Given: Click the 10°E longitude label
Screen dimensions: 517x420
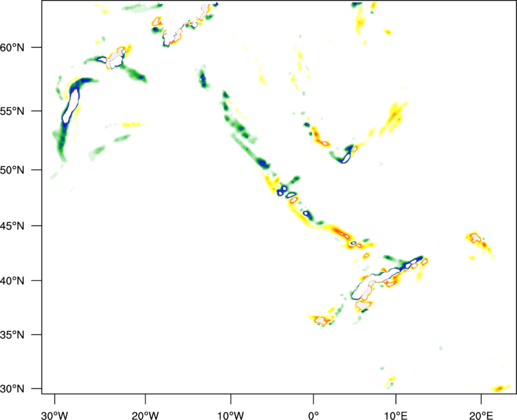Looking at the screenshot, I should click(x=396, y=415).
